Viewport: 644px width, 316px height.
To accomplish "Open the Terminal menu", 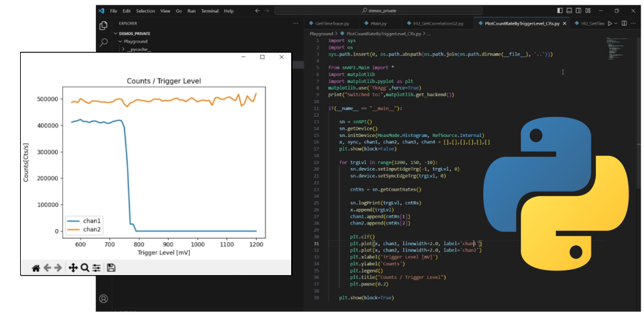I will click(x=210, y=11).
